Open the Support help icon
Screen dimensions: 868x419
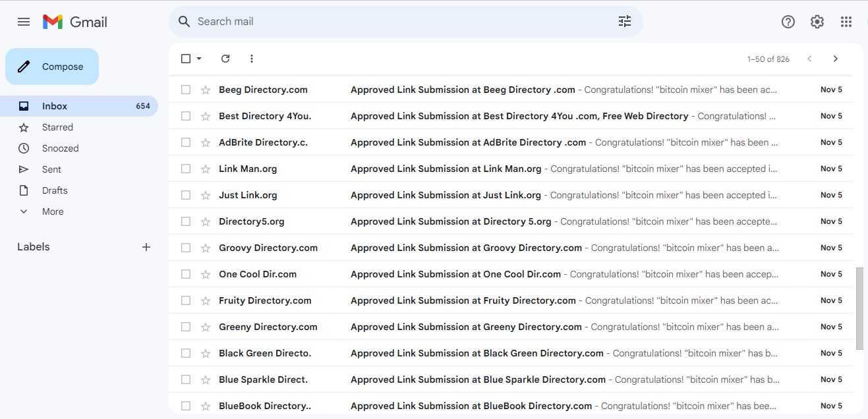point(788,22)
